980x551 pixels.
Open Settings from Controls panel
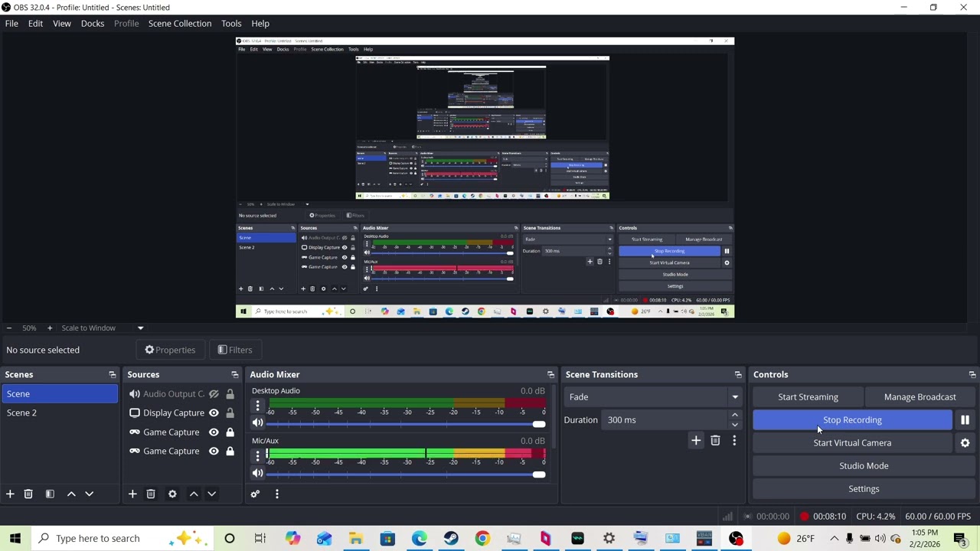(x=864, y=489)
